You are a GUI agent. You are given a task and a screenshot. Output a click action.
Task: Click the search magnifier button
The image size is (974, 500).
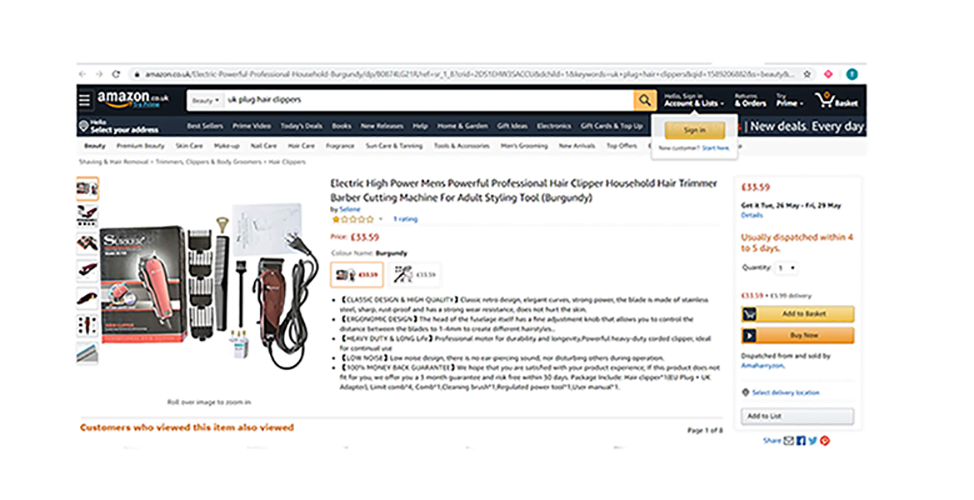645,100
